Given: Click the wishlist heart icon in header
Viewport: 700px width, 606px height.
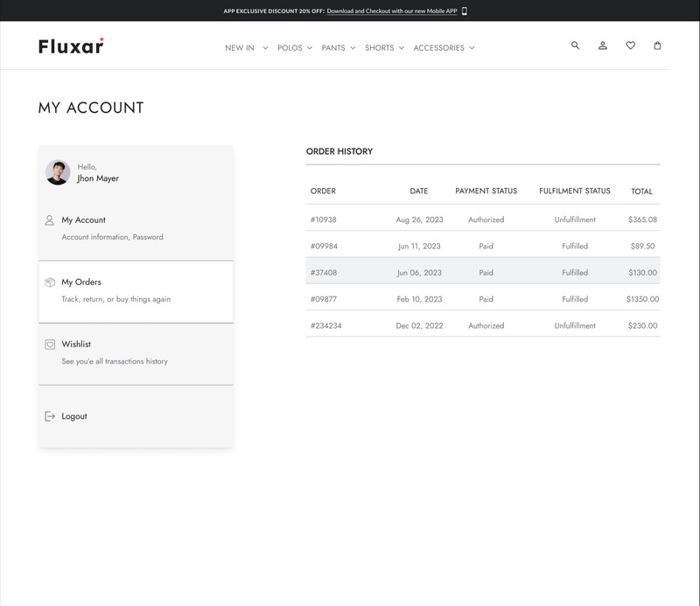Looking at the screenshot, I should [x=630, y=45].
